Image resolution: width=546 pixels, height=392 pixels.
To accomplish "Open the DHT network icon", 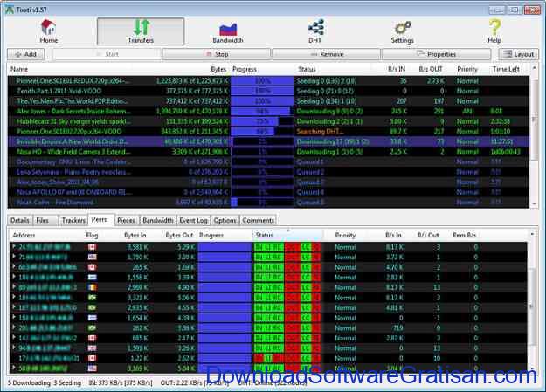I will 315,27.
